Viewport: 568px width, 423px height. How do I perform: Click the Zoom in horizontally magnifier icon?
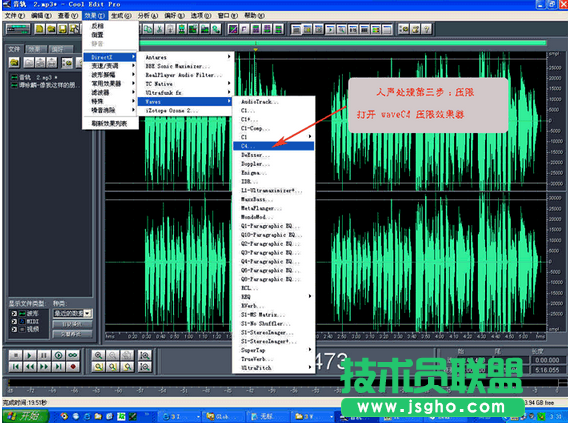pos(98,355)
